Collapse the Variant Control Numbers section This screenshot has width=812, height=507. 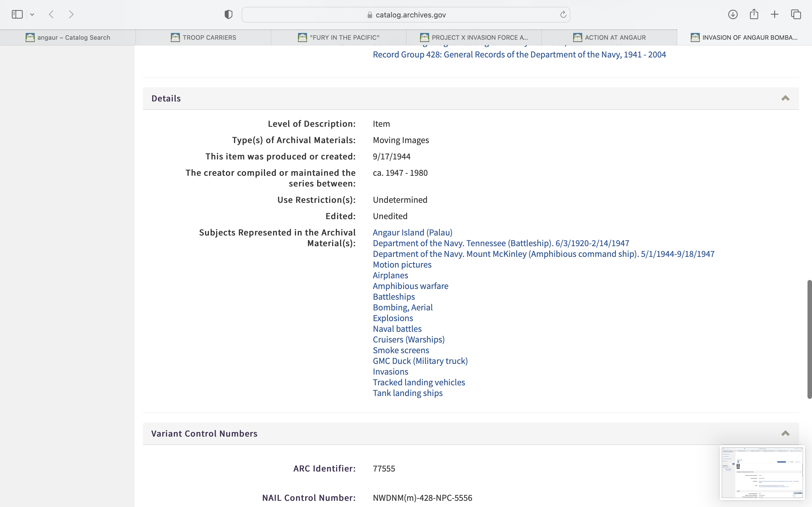785,433
